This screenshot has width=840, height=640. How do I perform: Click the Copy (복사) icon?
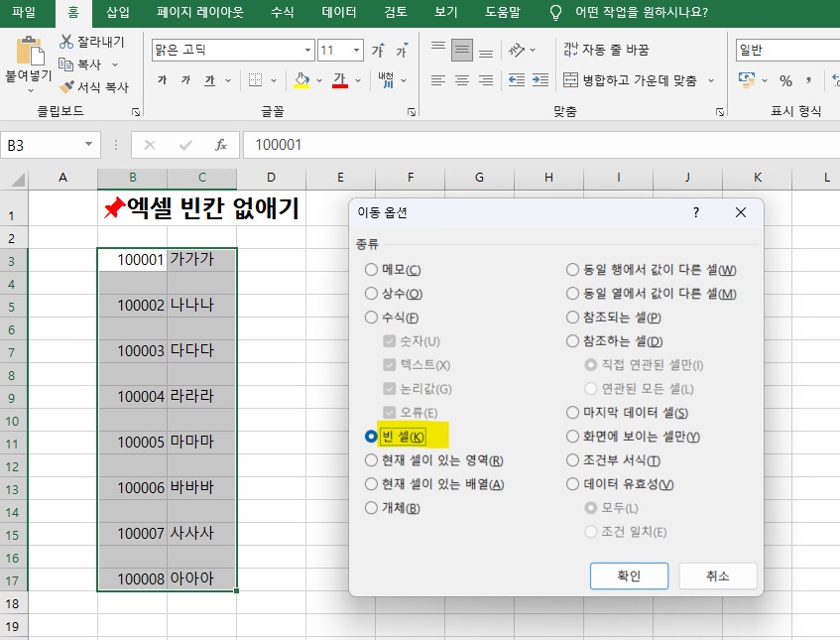click(x=65, y=64)
